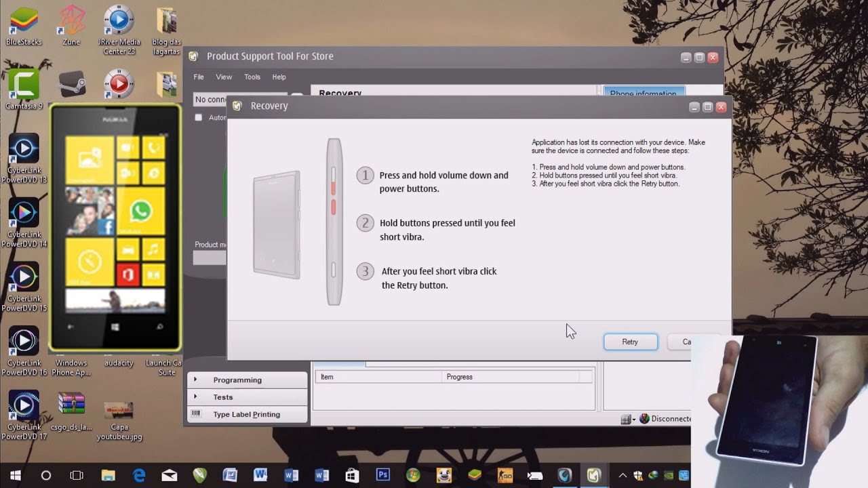Screen dimensions: 868x488
Task: Click the Lumia phone emulator image
Action: tap(115, 228)
